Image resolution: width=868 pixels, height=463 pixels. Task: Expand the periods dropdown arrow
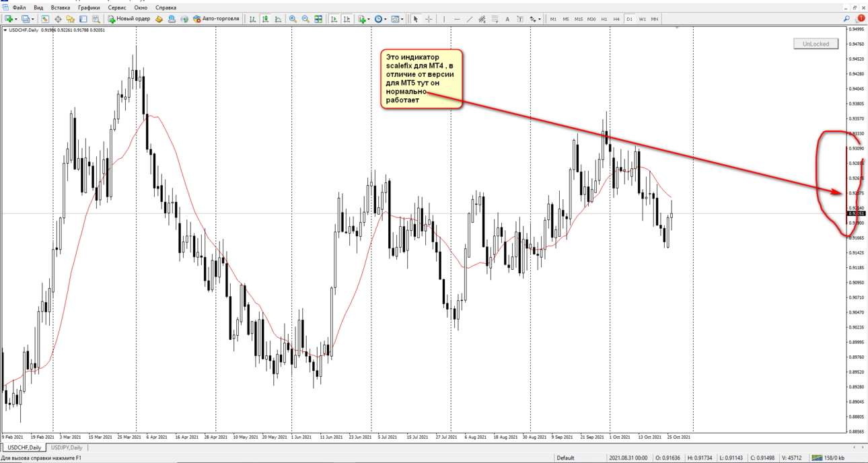(386, 19)
